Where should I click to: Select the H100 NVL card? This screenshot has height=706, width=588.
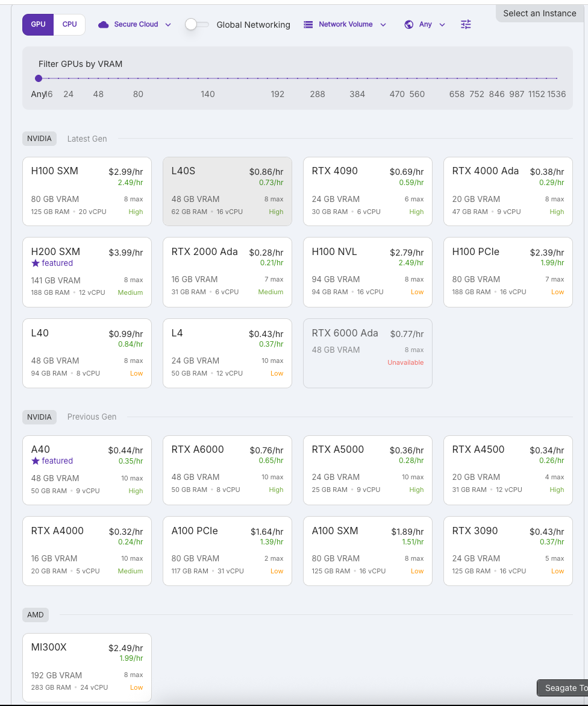point(367,273)
